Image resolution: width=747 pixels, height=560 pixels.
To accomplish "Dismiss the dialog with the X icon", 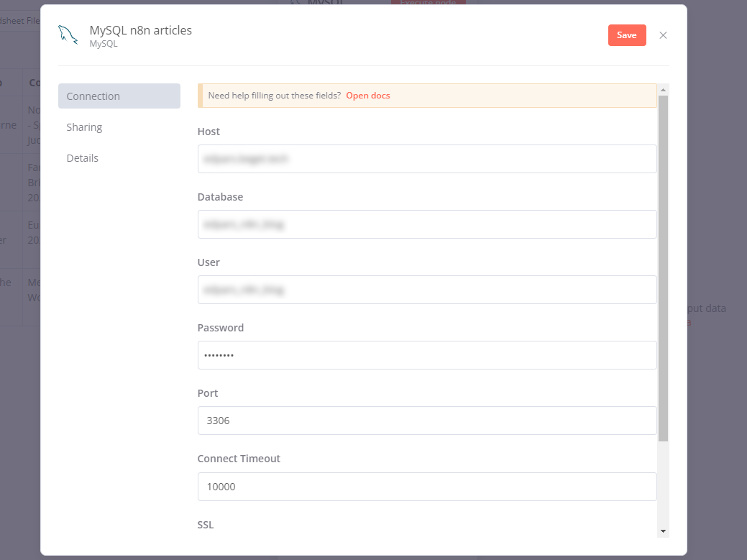I will tap(663, 35).
